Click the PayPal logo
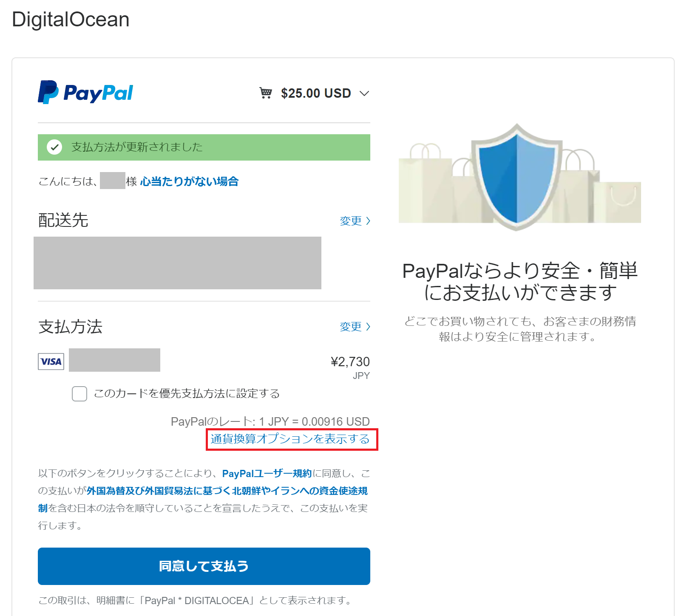The width and height of the screenshot is (687, 616). pyautogui.click(x=85, y=92)
